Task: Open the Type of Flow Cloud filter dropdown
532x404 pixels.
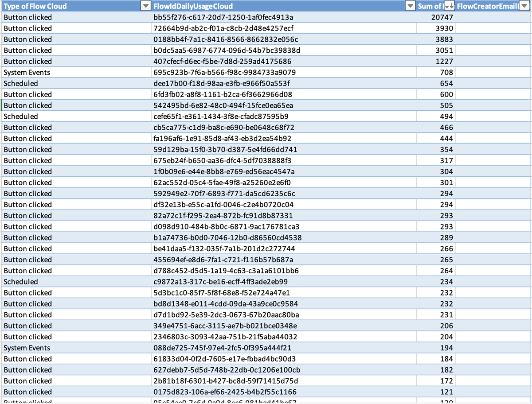Action: pyautogui.click(x=145, y=6)
